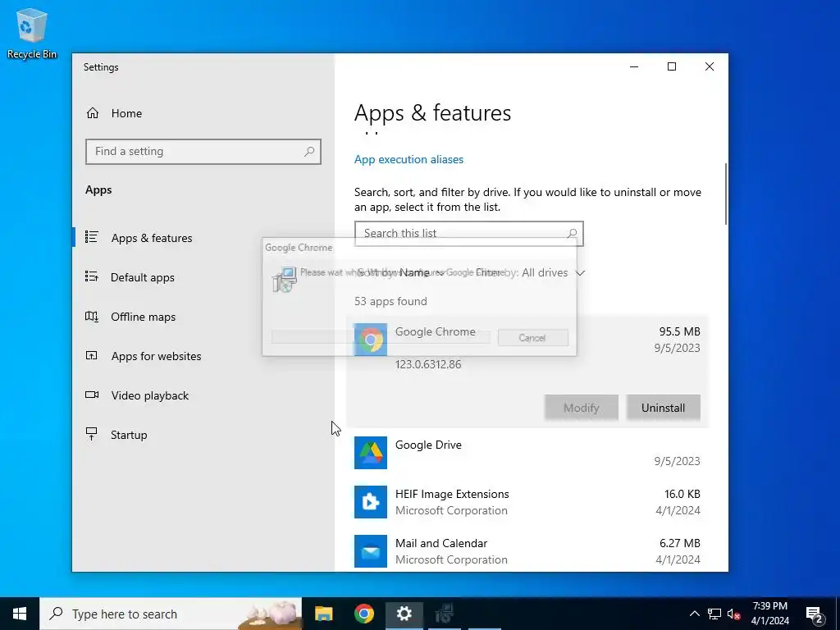
Task: Open the Windows Start menu
Action: 20,614
